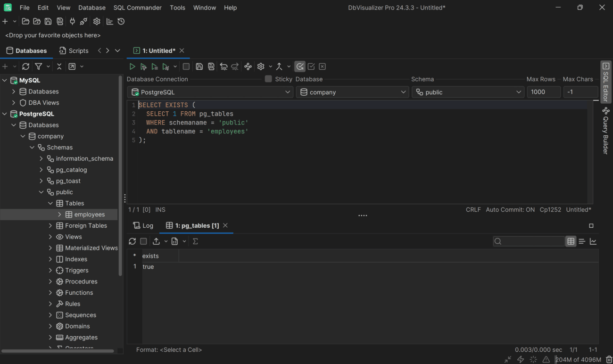Execute the SQL query with the green play icon
Image resolution: width=613 pixels, height=364 pixels.
pyautogui.click(x=133, y=66)
